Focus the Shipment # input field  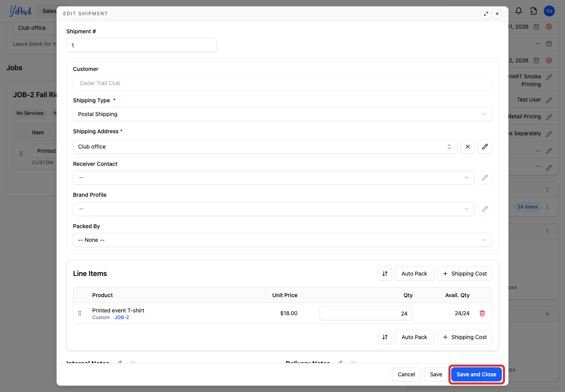point(142,45)
